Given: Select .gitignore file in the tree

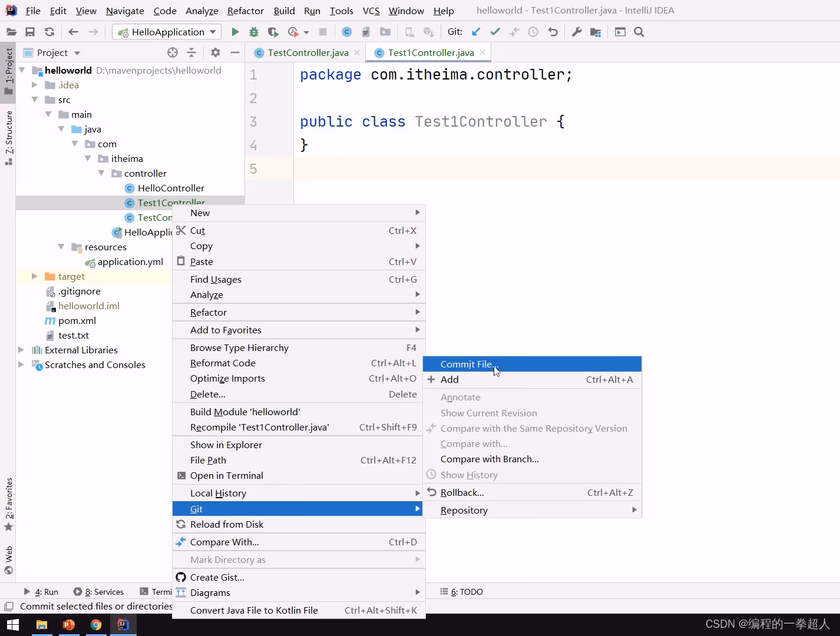Looking at the screenshot, I should click(x=80, y=291).
